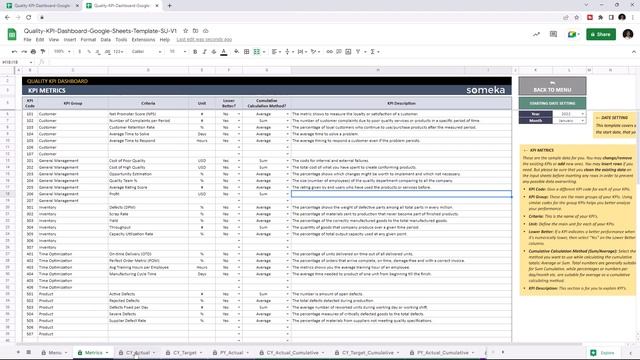The height and width of the screenshot is (360, 640).
Task: Switch to the PY_Actual sheet tab
Action: pos(231,353)
